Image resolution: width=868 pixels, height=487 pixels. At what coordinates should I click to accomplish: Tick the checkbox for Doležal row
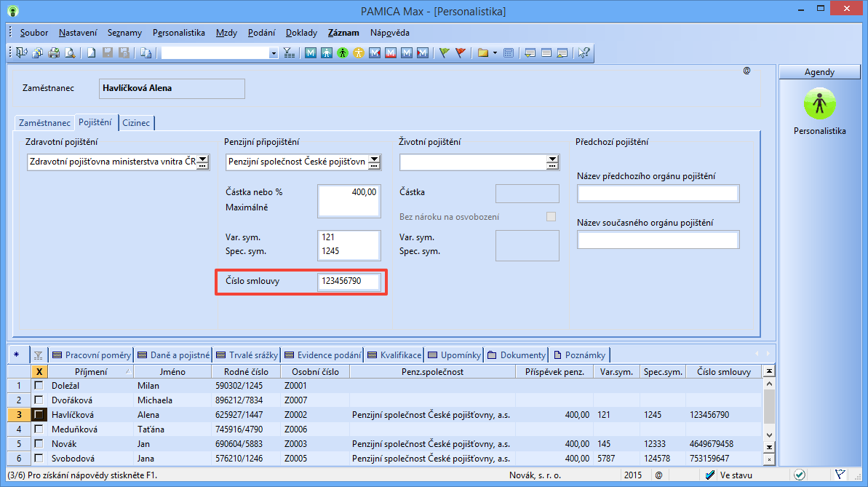[39, 385]
